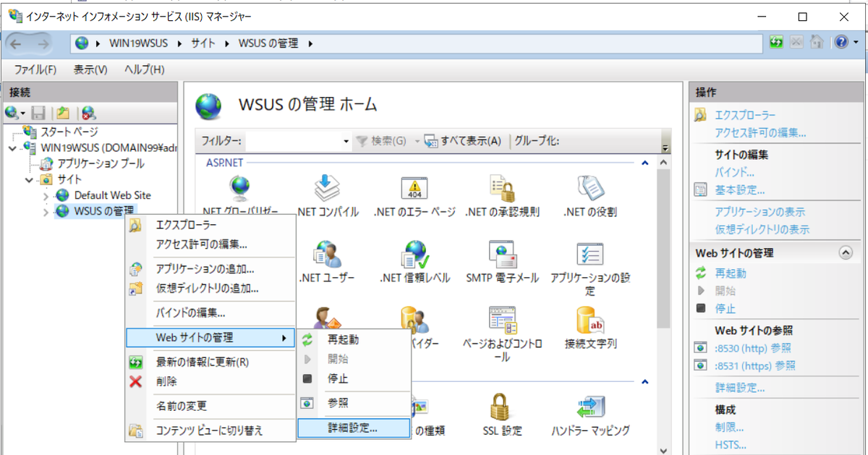Click the Delete connection toolbar icon
Viewport: 868px width, 455px height.
(89, 113)
